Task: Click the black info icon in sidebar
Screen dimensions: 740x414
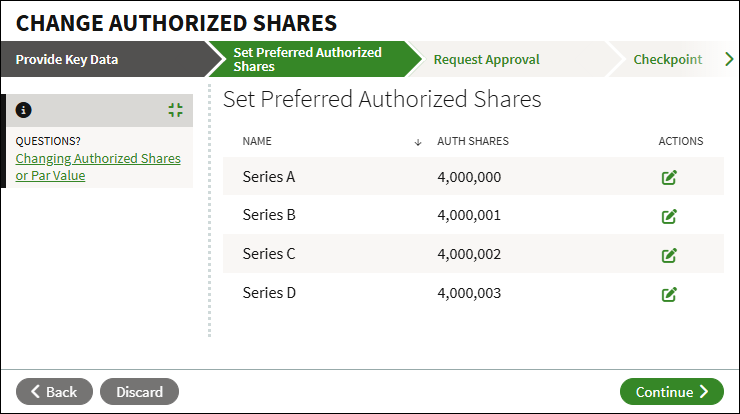Action: pos(24,110)
